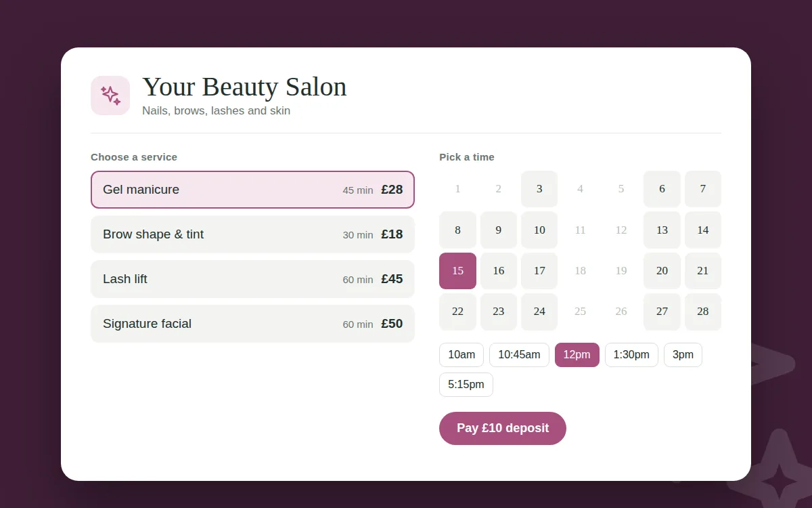Click the £45 price
This screenshot has height=508, width=812.
click(392, 279)
